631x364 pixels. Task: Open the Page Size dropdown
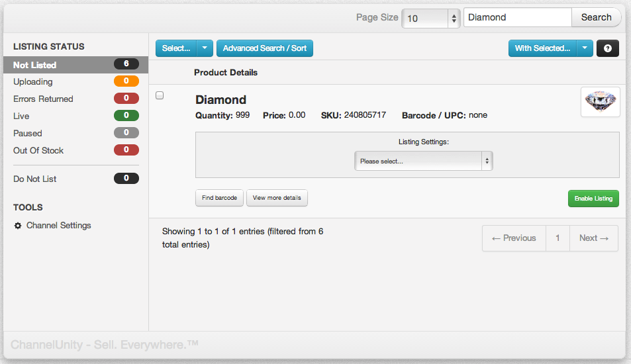[430, 18]
